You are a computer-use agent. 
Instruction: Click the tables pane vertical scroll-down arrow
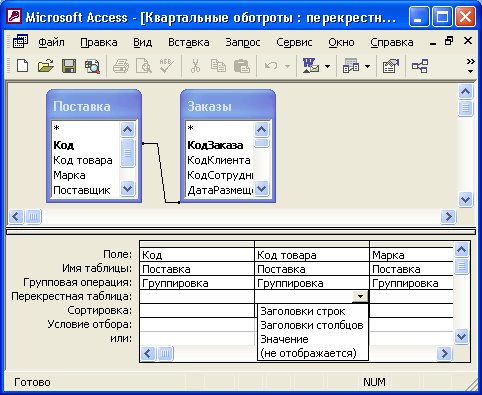pyautogui.click(x=465, y=200)
